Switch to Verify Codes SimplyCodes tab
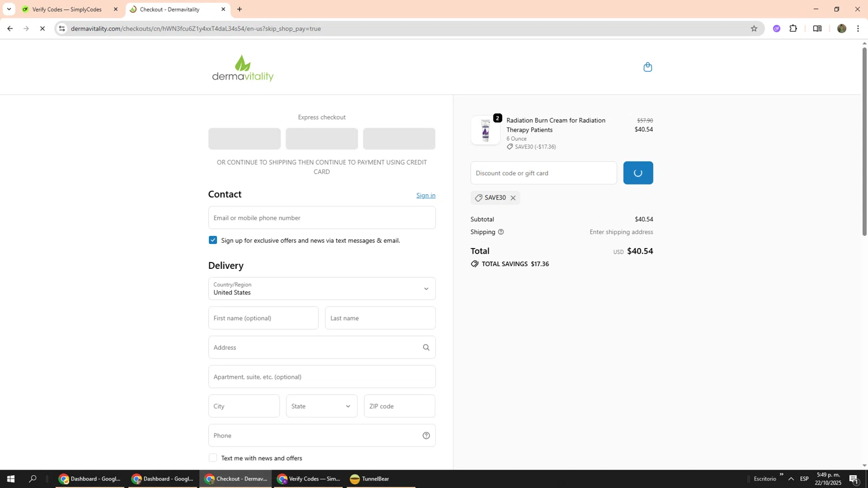 pos(69,9)
